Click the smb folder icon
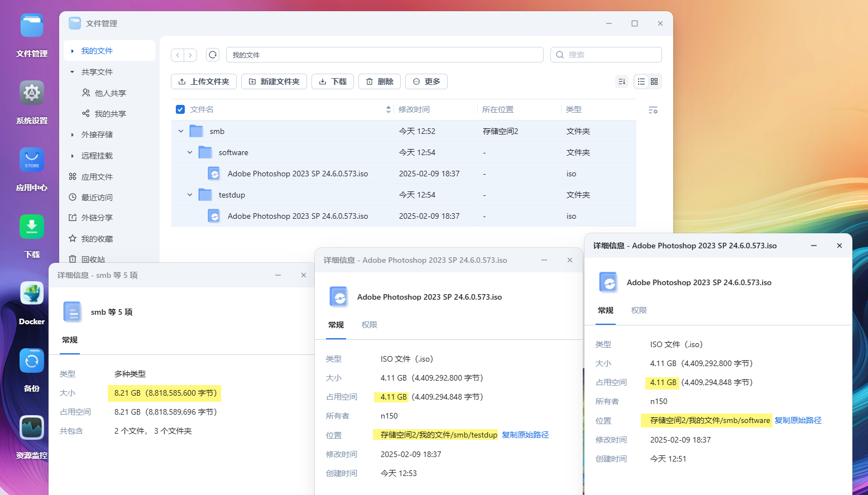868x495 pixels. [196, 131]
